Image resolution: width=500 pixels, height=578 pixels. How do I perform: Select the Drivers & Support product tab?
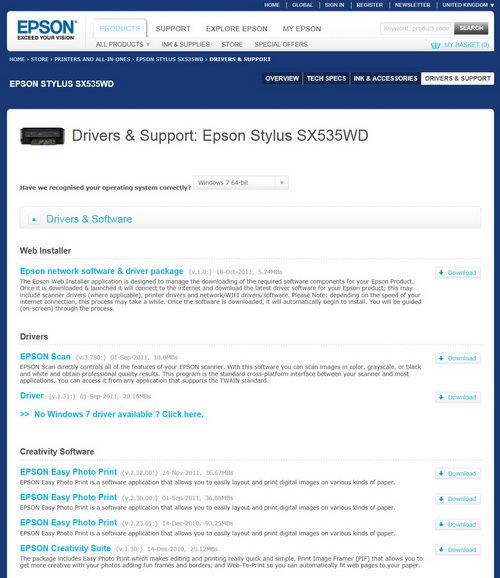point(458,79)
